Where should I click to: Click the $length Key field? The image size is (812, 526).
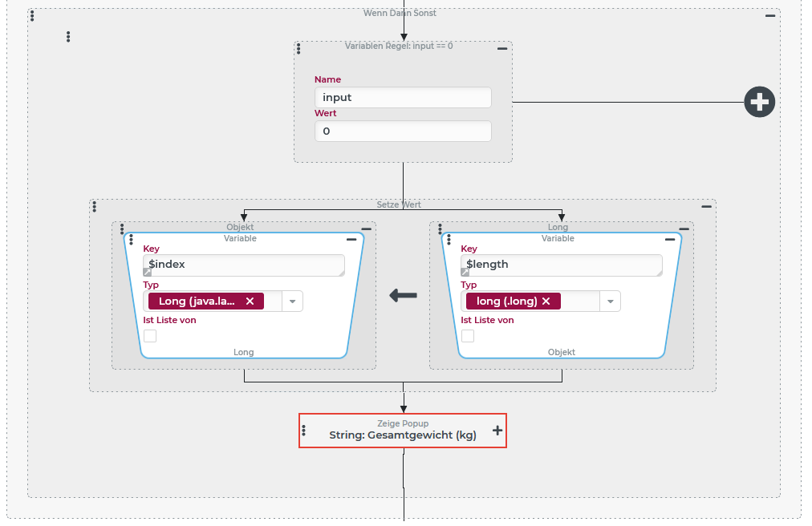tap(562, 265)
